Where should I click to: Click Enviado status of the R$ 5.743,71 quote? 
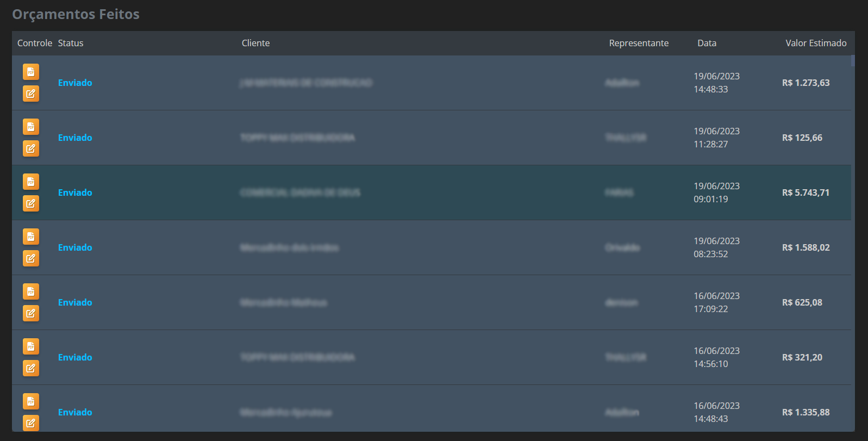click(75, 192)
